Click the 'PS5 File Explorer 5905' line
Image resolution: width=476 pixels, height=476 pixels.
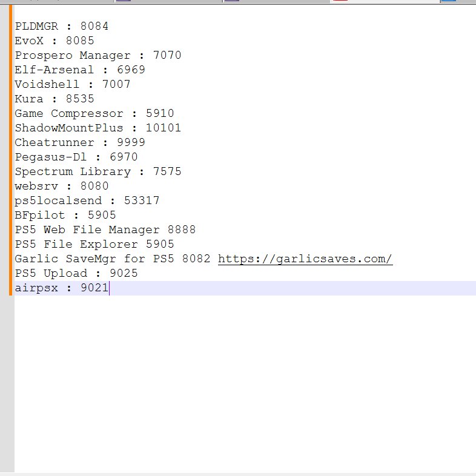click(x=94, y=245)
